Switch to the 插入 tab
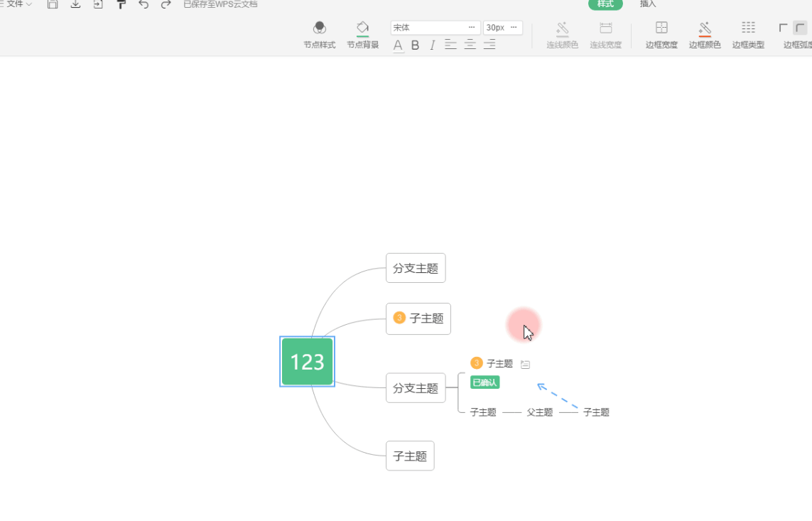Viewport: 812px width, 521px height. click(x=648, y=4)
